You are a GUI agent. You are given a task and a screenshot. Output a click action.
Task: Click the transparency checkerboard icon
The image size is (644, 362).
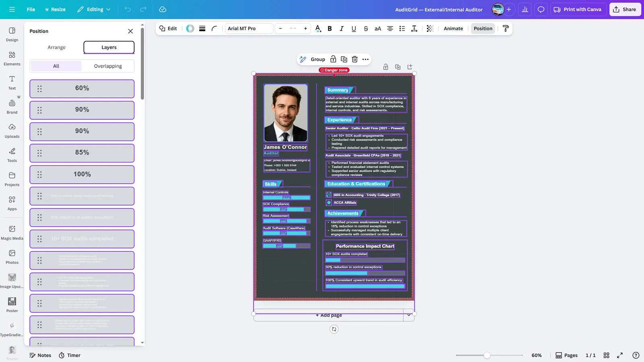click(x=430, y=29)
